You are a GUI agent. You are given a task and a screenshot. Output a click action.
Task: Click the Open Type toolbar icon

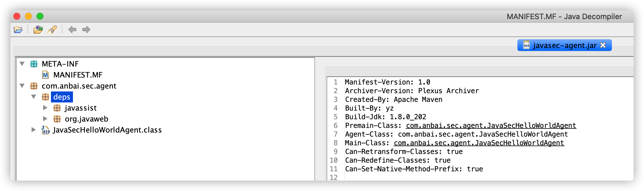(38, 30)
